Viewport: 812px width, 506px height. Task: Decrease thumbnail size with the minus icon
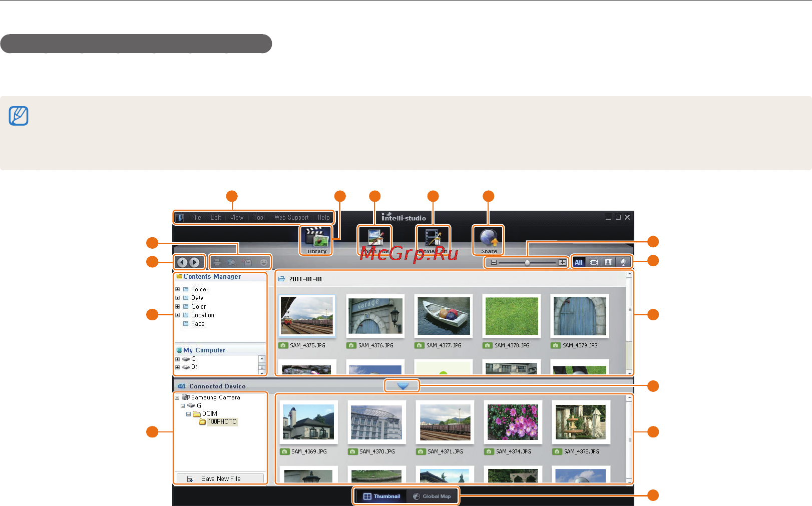click(494, 262)
